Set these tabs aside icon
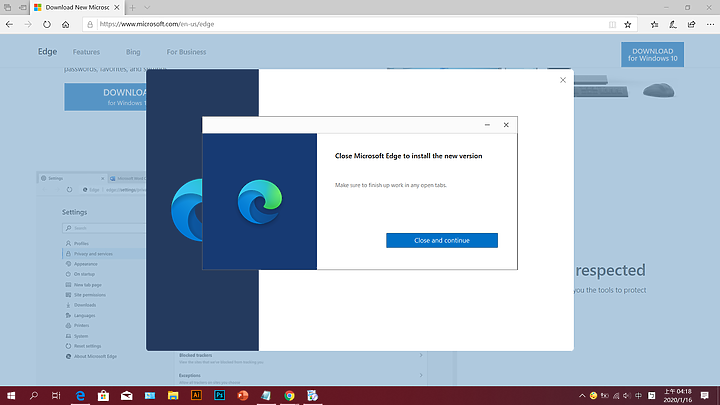This screenshot has width=720, height=405. coord(22,7)
